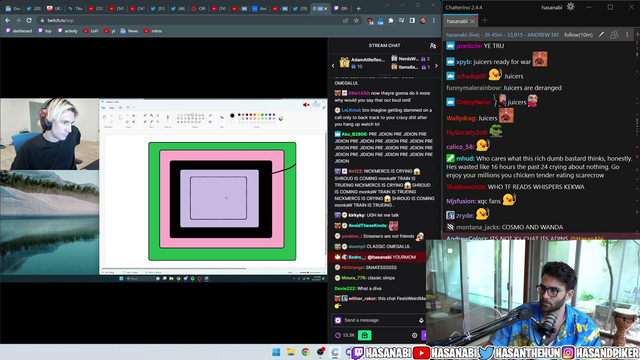640x360 pixels.
Task: Switch to the 'Offi' browser tab
Action: tap(198, 9)
